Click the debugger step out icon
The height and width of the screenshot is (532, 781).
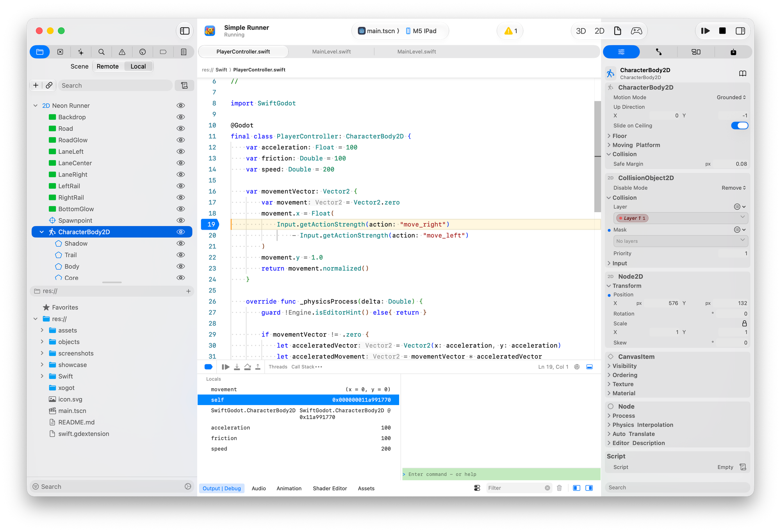258,367
